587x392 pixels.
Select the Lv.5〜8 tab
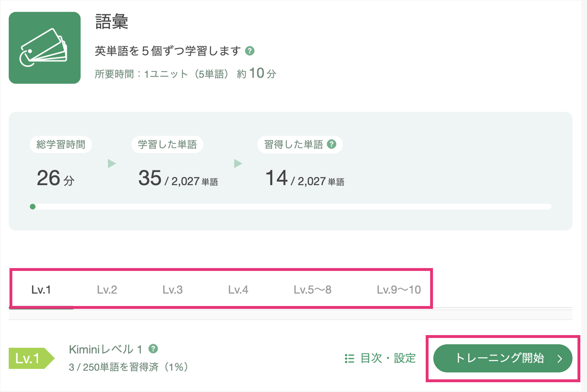click(312, 290)
